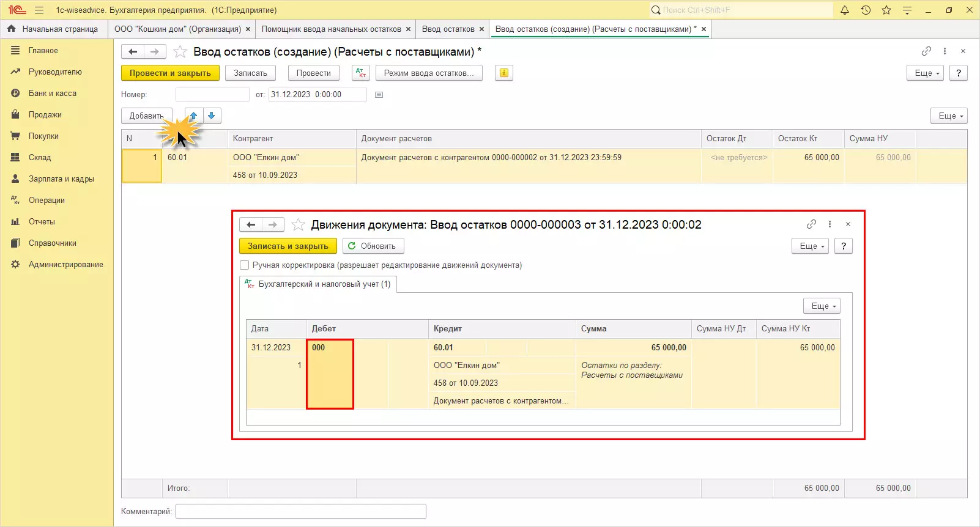Open Зарплата и кадры section
The width and height of the screenshot is (980, 527).
click(61, 179)
